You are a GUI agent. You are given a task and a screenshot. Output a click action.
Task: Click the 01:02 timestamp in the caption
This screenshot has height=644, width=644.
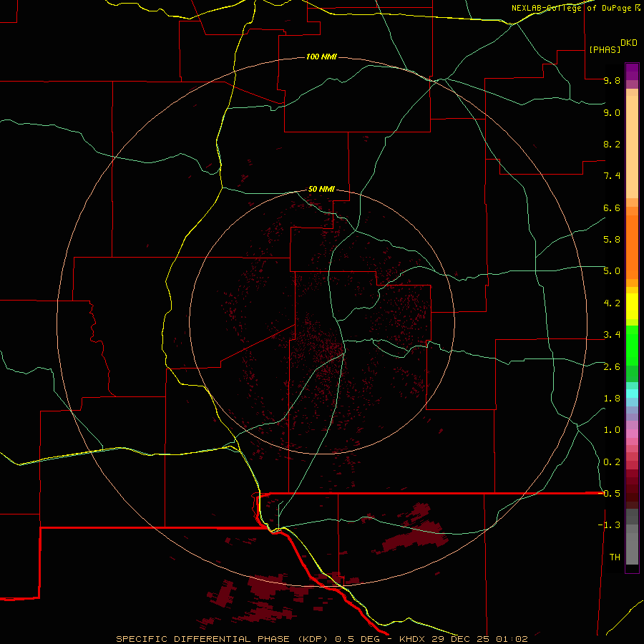(512, 639)
